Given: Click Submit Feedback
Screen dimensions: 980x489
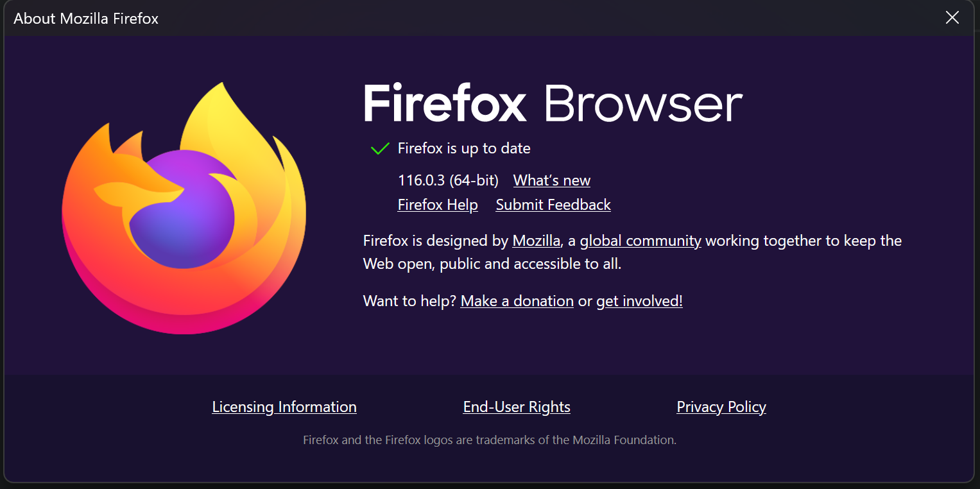Looking at the screenshot, I should coord(553,205).
